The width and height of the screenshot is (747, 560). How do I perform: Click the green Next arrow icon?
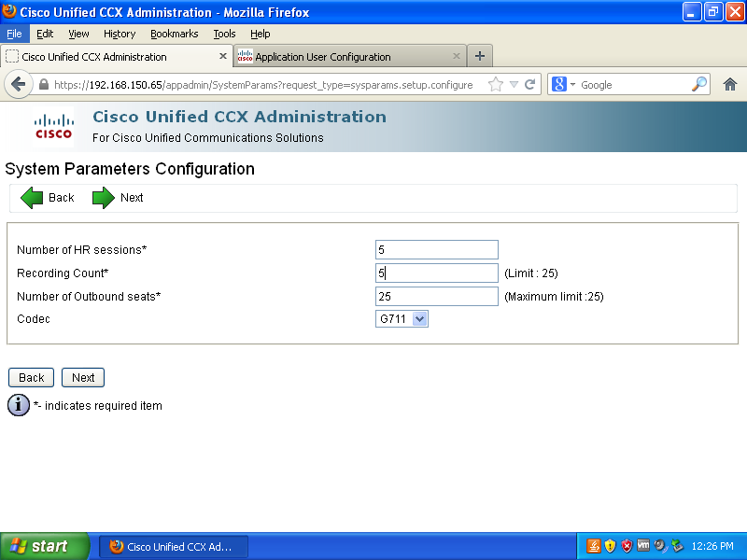[104, 198]
